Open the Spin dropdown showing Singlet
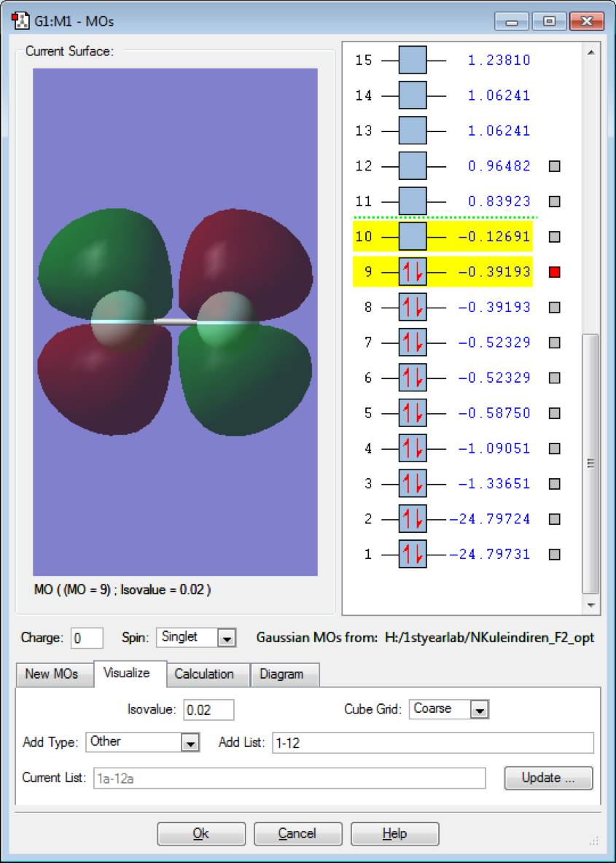The image size is (616, 863). click(227, 638)
